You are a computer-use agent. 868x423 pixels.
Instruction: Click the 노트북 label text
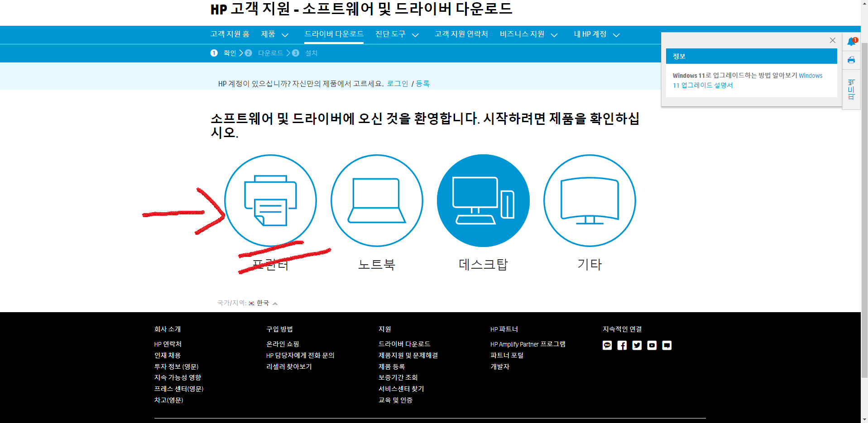point(377,264)
